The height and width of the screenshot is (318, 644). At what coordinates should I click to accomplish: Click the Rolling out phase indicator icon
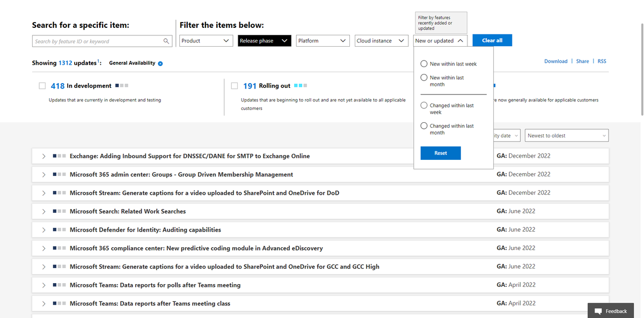coord(301,86)
